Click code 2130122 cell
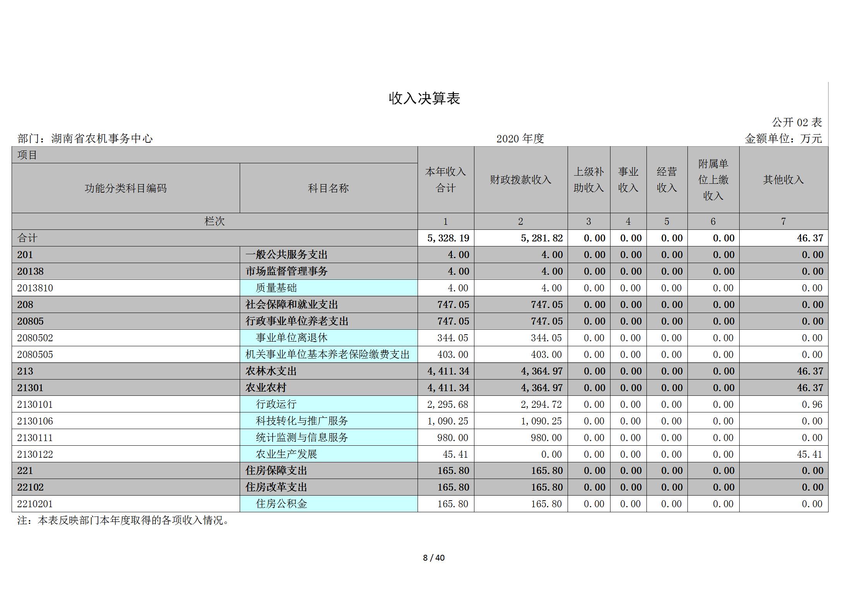The height and width of the screenshot is (614, 868). (126, 454)
